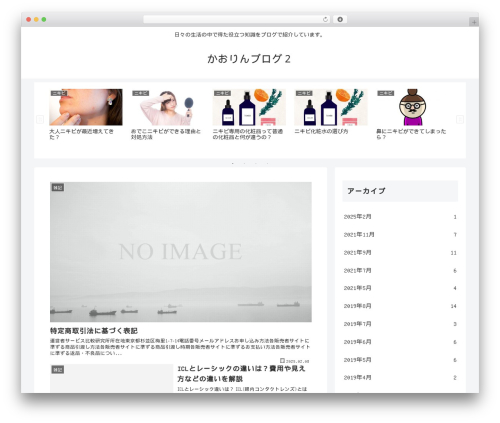
Task: Open post 特定商取引法に基づく表記
Action: pos(94,331)
